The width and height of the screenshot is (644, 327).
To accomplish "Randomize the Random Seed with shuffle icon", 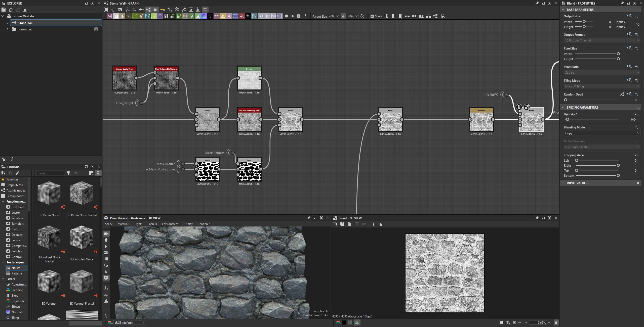I will point(622,94).
